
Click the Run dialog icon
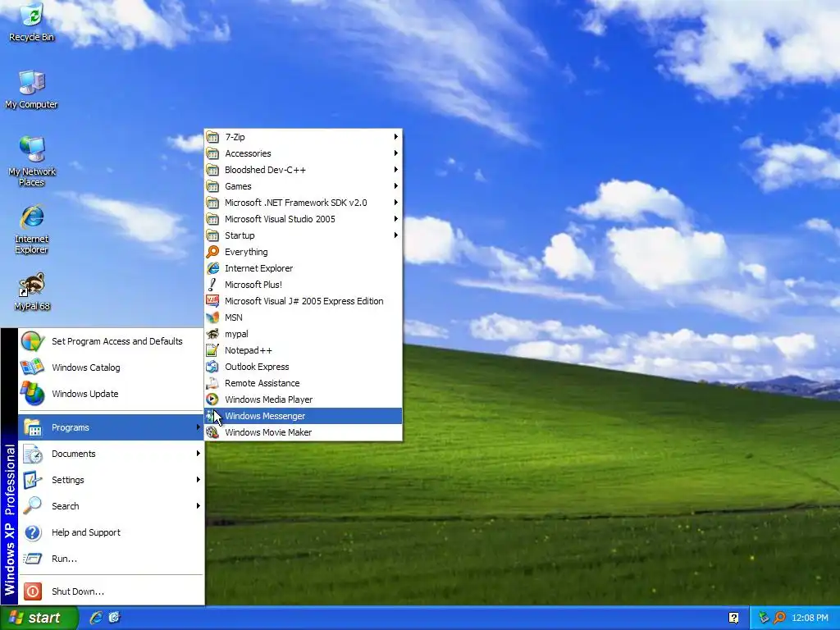[33, 559]
